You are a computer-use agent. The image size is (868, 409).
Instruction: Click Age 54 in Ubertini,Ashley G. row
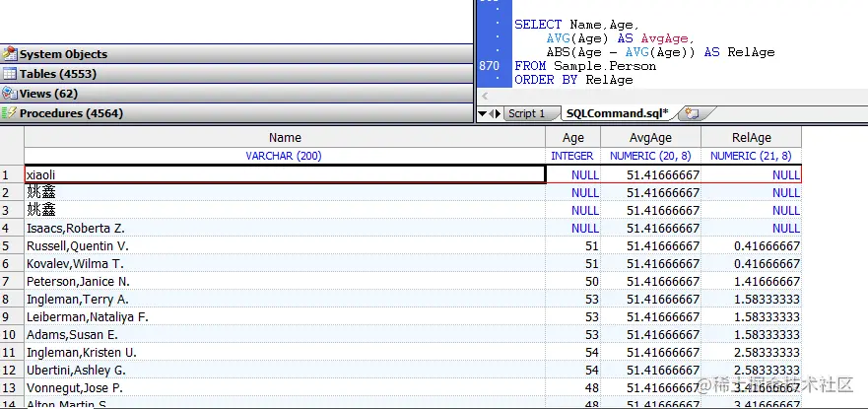pyautogui.click(x=573, y=370)
